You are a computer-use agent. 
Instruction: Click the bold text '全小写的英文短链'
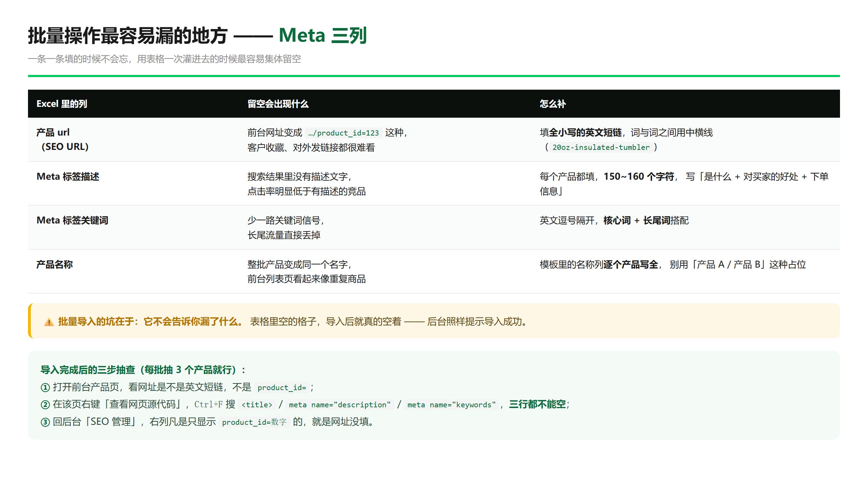[585, 132]
